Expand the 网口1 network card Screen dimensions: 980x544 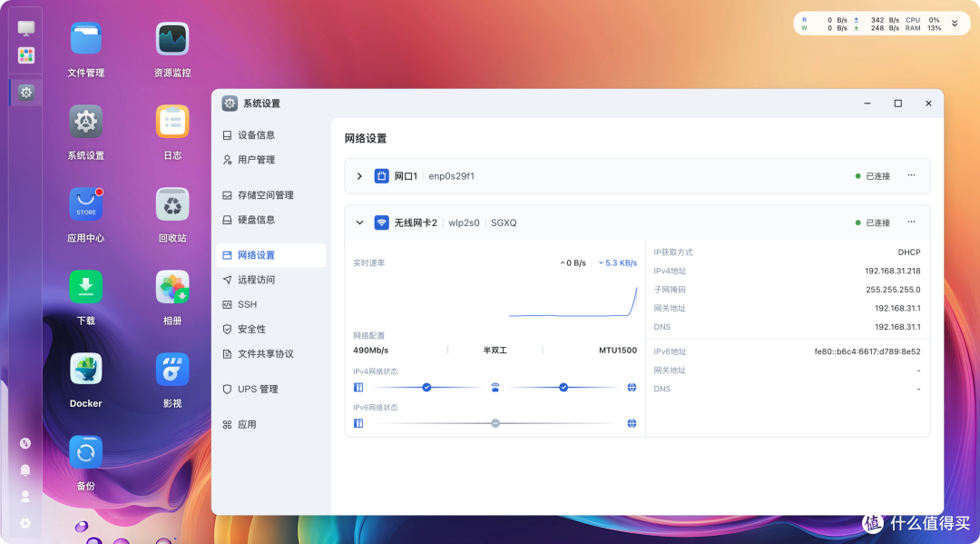(x=359, y=176)
